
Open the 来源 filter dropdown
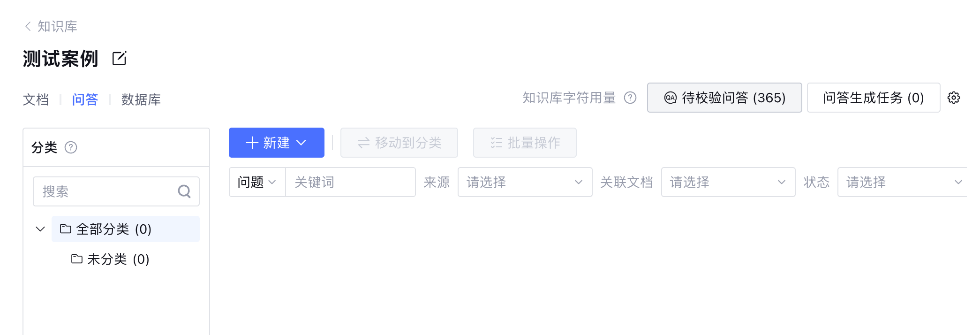coord(525,182)
